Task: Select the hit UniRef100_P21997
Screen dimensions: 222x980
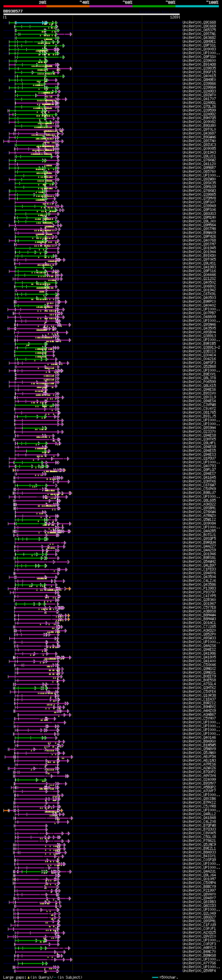Action: click(199, 890)
